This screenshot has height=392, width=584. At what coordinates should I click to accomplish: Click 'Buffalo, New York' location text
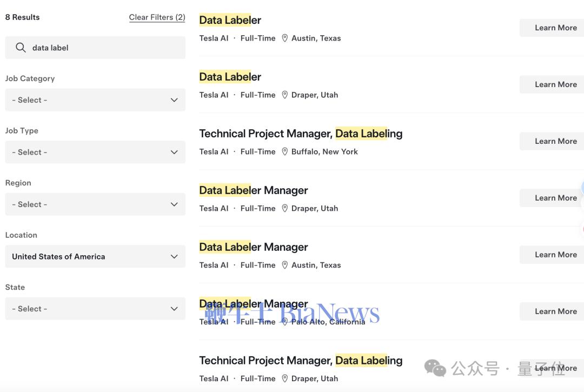(x=324, y=152)
